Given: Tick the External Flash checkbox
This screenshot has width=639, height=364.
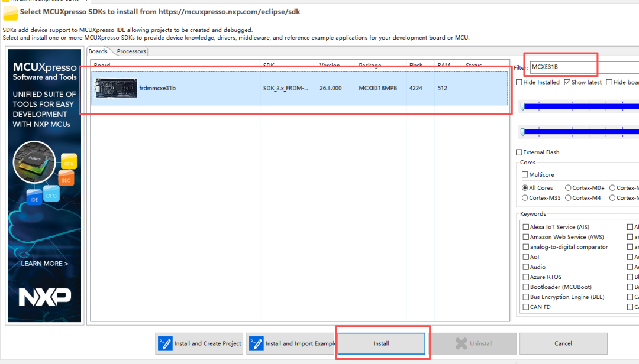Looking at the screenshot, I should (x=519, y=152).
